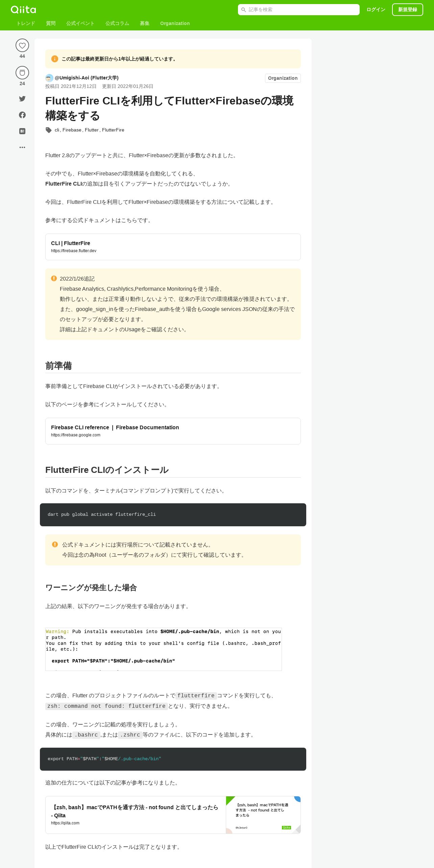Screen dimensions: 434x868
Task: Click the tag icon beside cli
Action: click(x=49, y=130)
